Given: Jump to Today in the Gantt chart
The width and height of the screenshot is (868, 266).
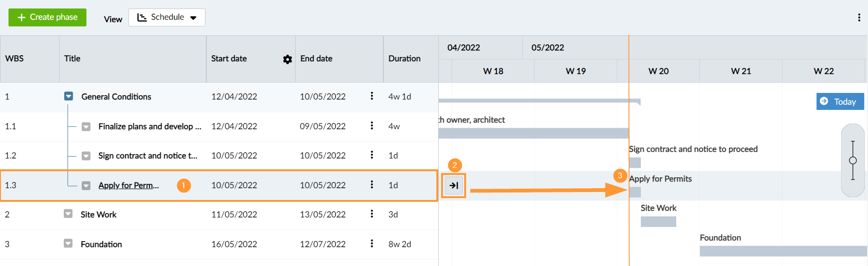Looking at the screenshot, I should click(840, 101).
